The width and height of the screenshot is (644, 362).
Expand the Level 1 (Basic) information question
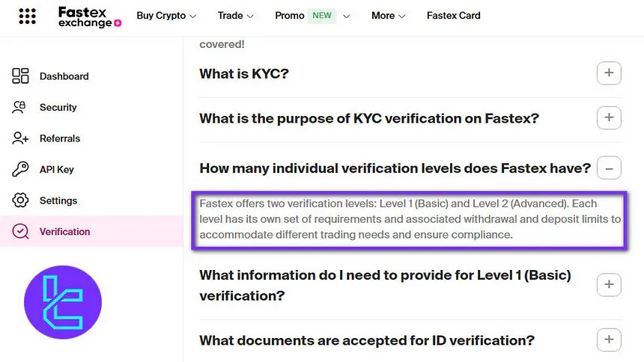click(609, 285)
